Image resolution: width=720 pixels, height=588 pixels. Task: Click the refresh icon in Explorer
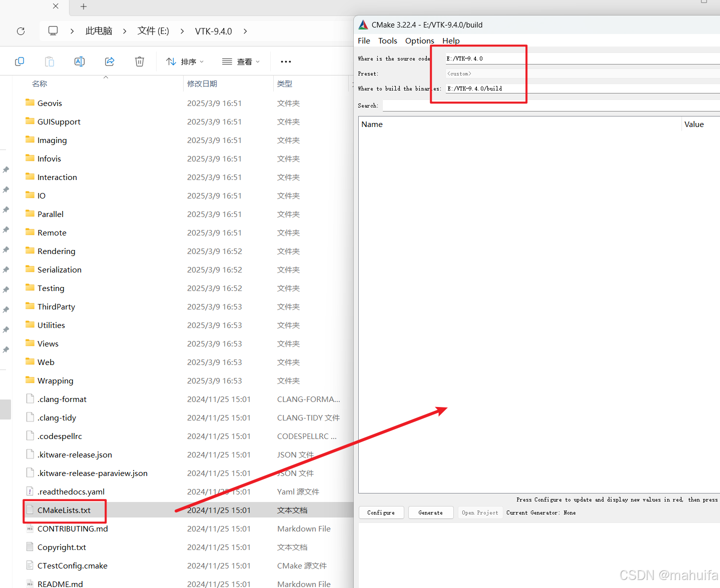point(21,31)
